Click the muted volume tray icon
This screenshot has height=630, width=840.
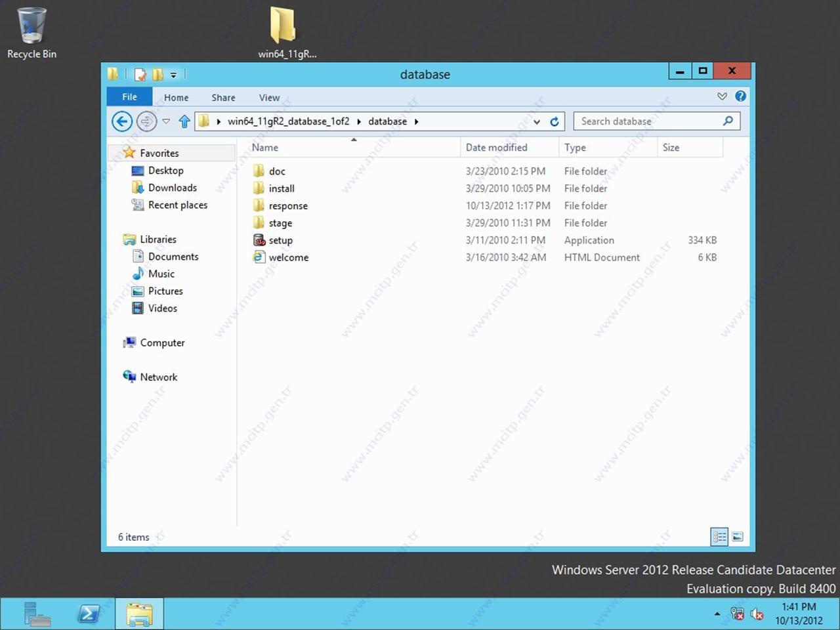757,614
